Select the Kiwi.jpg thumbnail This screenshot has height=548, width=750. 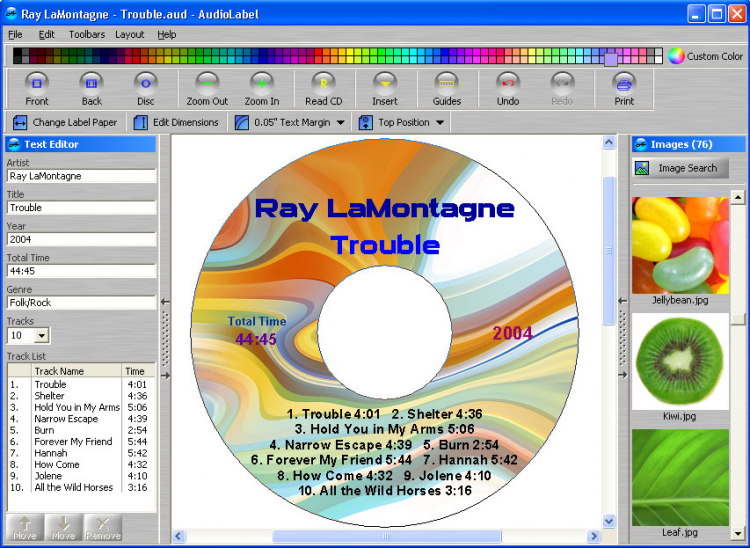(680, 360)
